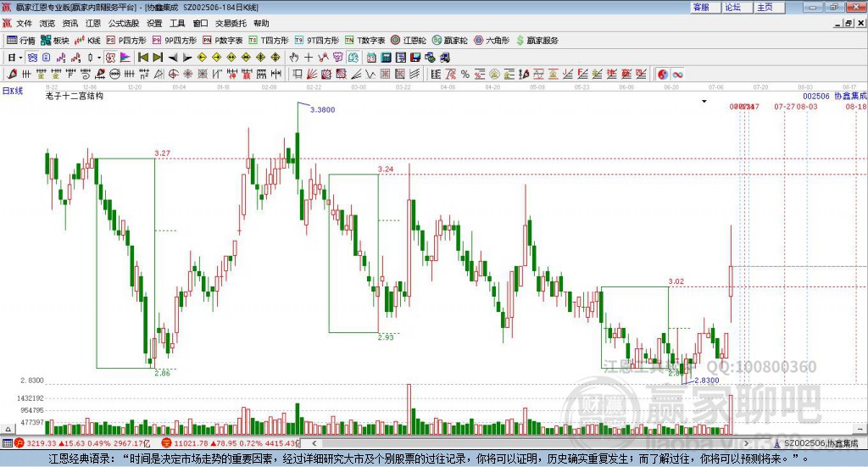Image resolution: width=868 pixels, height=467 pixels.
Task: Click the polyline tool with red nodes
Action: [323, 58]
